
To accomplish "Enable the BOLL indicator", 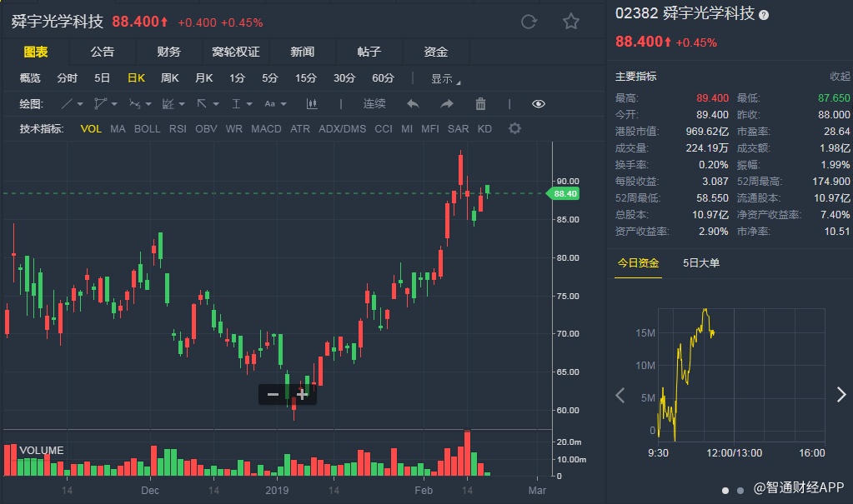I will 147,129.
